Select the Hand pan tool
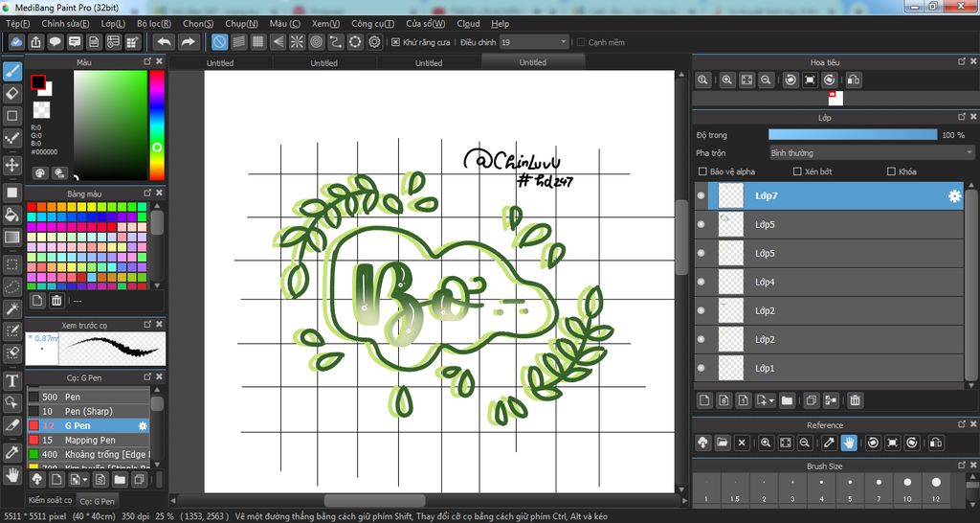The image size is (980, 523). click(11, 475)
